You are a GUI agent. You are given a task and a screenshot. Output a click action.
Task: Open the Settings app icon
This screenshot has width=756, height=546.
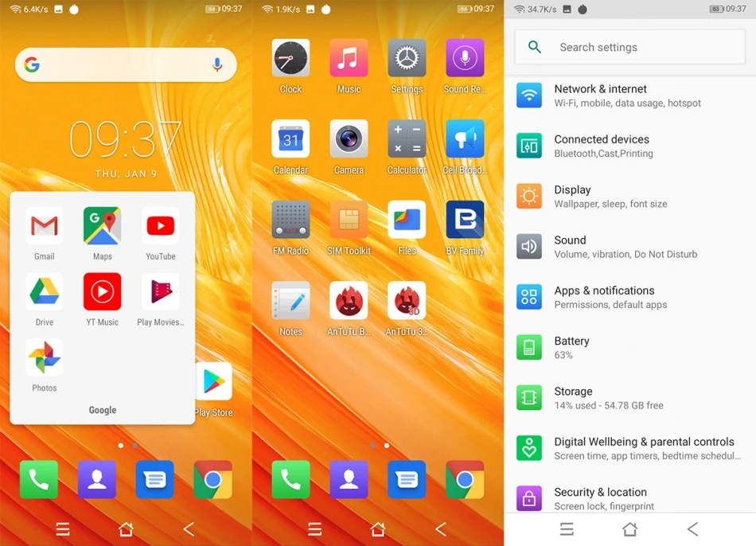407,58
